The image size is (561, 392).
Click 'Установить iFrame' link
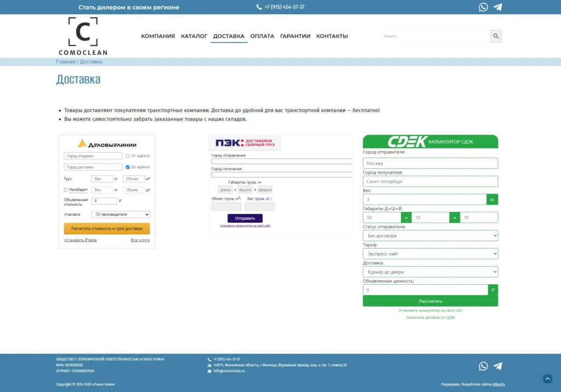(80, 240)
